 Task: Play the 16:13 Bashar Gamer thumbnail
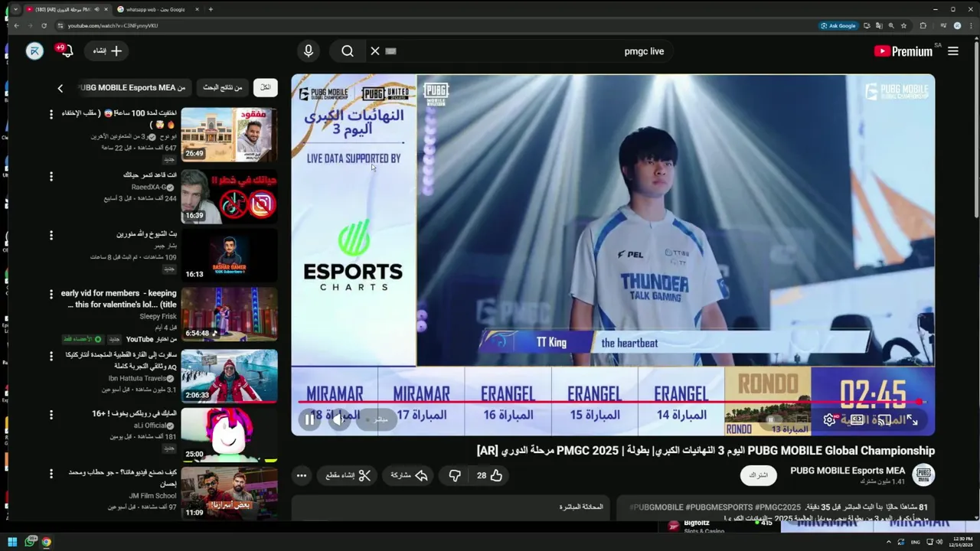[229, 255]
